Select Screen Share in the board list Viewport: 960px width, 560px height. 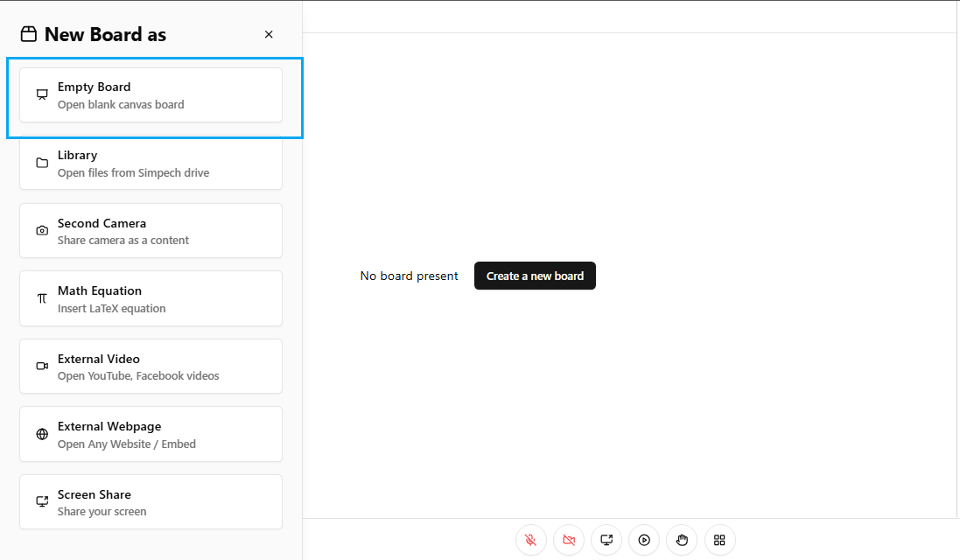tap(151, 502)
